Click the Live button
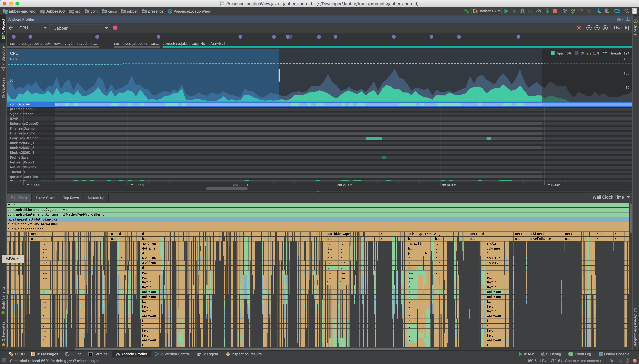Image resolution: width=639 pixels, height=364 pixels. [x=618, y=28]
